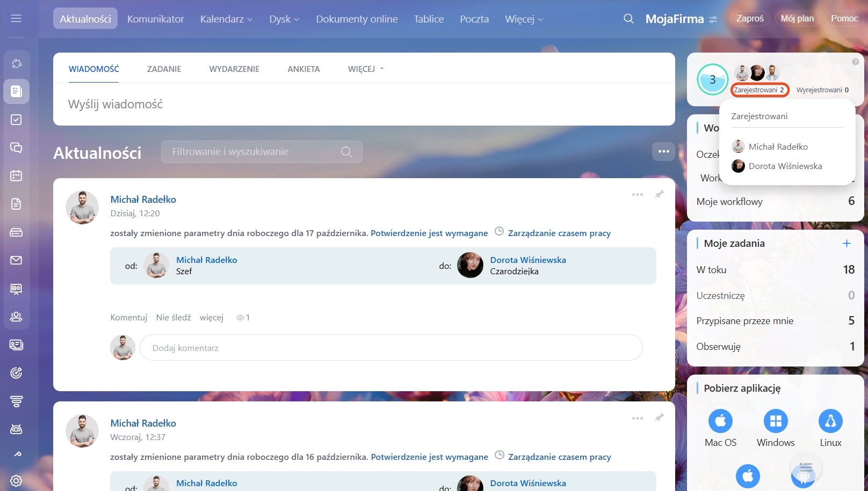Screen dimensions: 868x491
Task: Expand the Kalendarz dropdown menu
Action: (x=226, y=19)
